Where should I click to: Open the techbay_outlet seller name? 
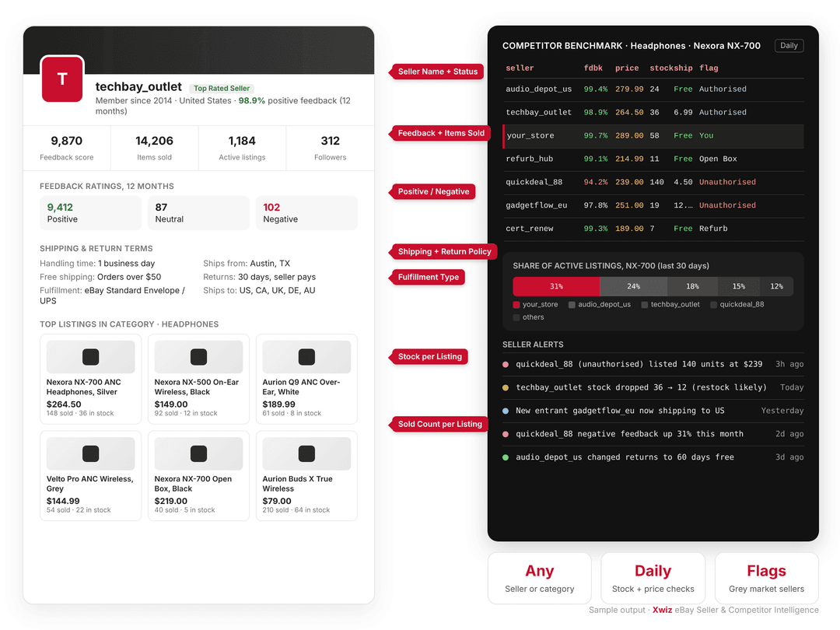[138, 87]
